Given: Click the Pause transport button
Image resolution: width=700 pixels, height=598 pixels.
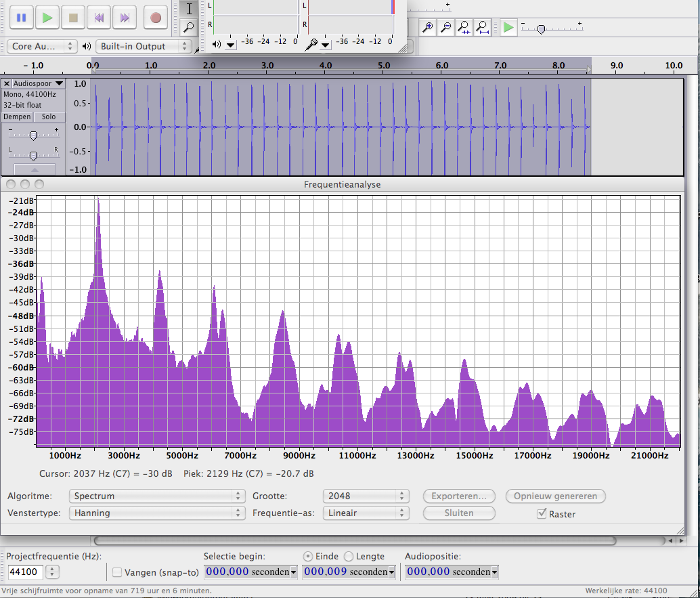Looking at the screenshot, I should pos(22,18).
